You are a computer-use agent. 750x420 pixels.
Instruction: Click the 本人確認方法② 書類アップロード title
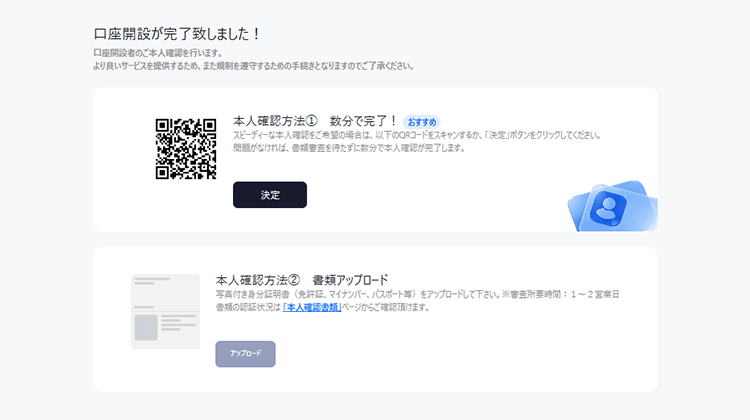click(302, 280)
